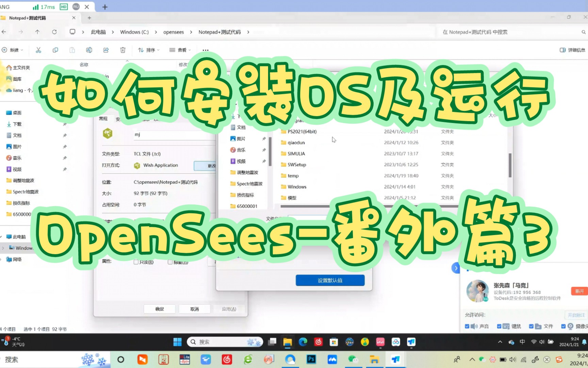This screenshot has height=368, width=588.
Task: Click the 开启标注 annotation button
Action: click(x=576, y=315)
